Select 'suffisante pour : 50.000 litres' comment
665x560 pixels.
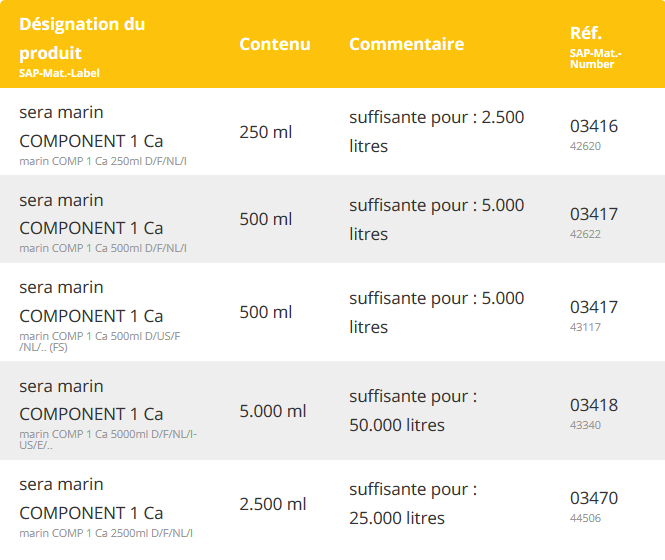(x=413, y=411)
